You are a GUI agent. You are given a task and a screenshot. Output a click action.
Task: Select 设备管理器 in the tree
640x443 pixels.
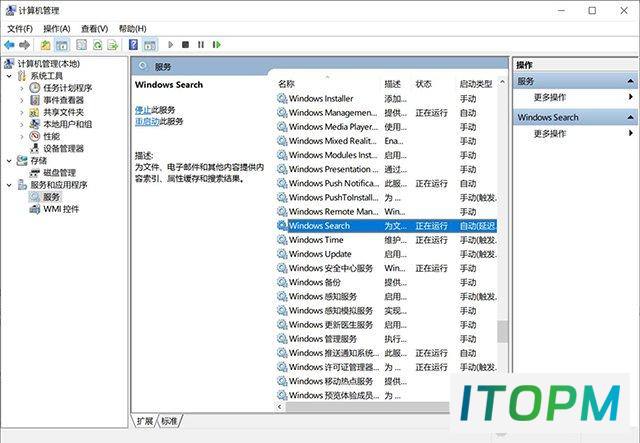63,149
